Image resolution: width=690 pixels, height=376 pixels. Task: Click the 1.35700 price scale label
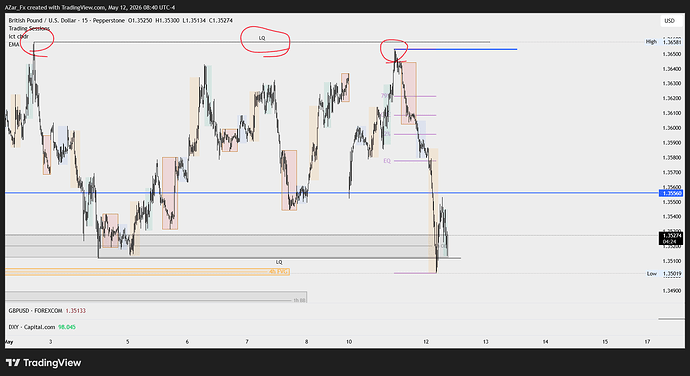tap(672, 172)
